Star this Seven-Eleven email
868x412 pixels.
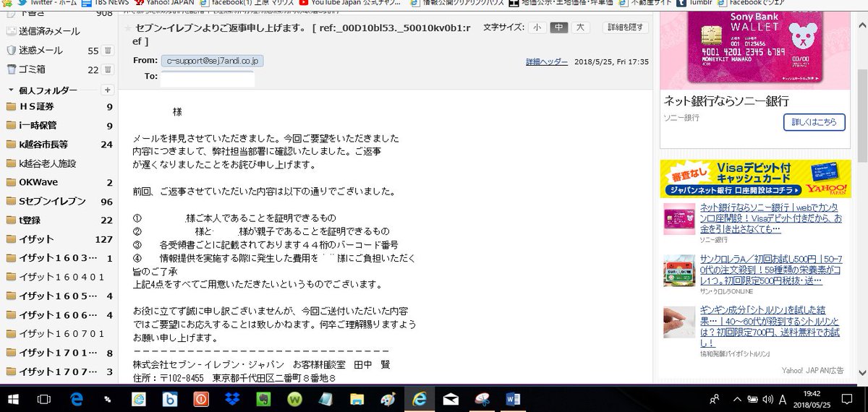pos(128,28)
